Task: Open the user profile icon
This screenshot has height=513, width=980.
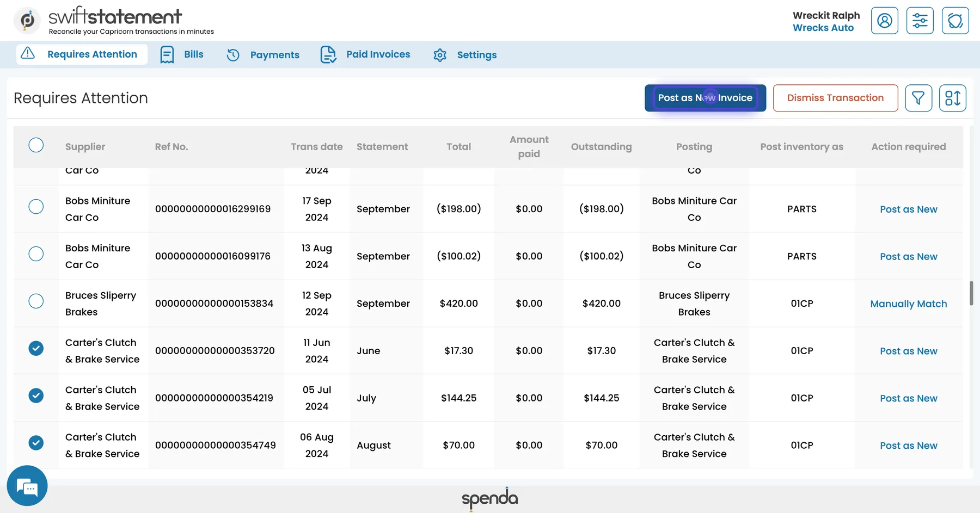Action: [885, 21]
